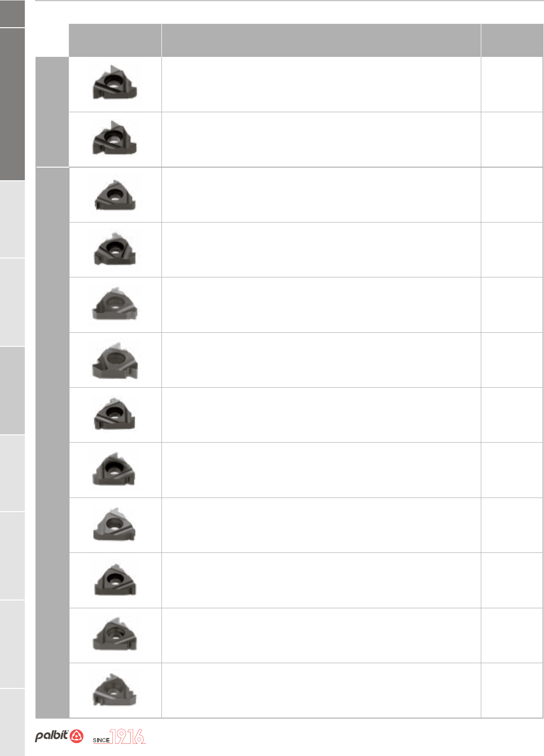544x756 pixels.
Task: Click the red palbit emblem icon
Action: 76,737
